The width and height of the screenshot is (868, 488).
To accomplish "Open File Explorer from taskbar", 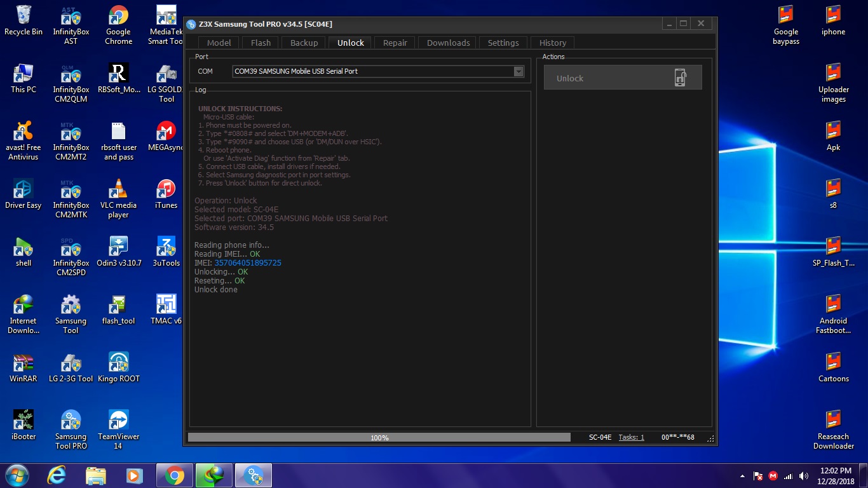I will point(96,475).
